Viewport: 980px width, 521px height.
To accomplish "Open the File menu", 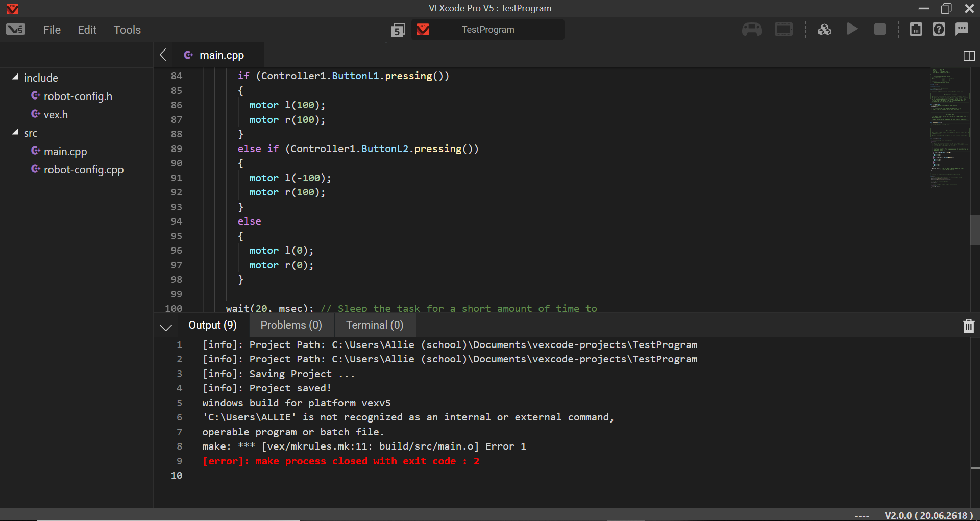I will pyautogui.click(x=52, y=30).
